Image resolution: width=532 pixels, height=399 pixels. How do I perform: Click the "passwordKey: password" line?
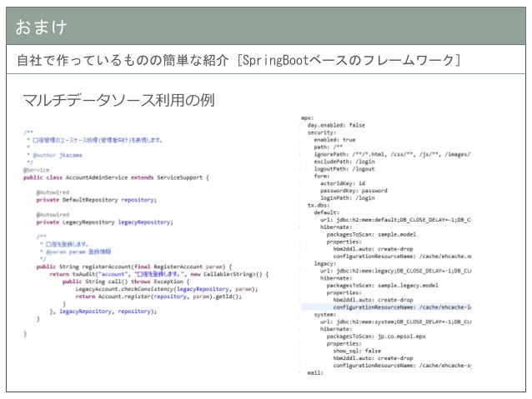(x=354, y=191)
